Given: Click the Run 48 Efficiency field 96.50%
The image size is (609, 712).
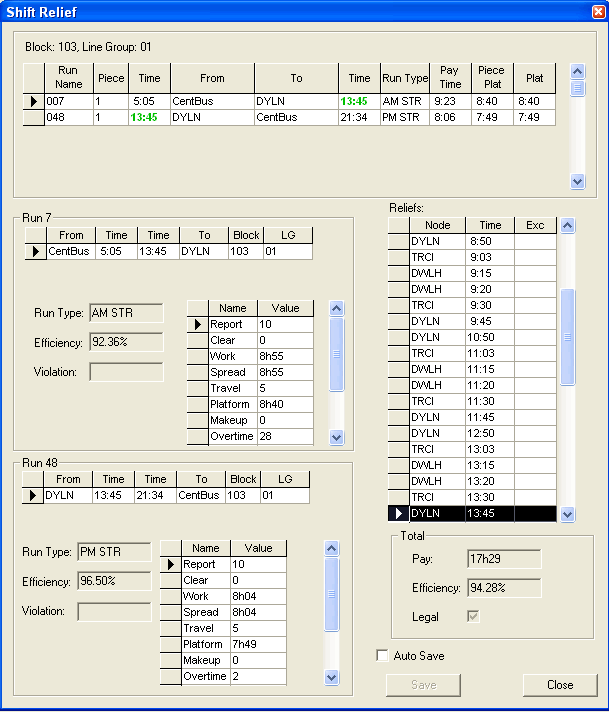Looking at the screenshot, I should (x=114, y=581).
